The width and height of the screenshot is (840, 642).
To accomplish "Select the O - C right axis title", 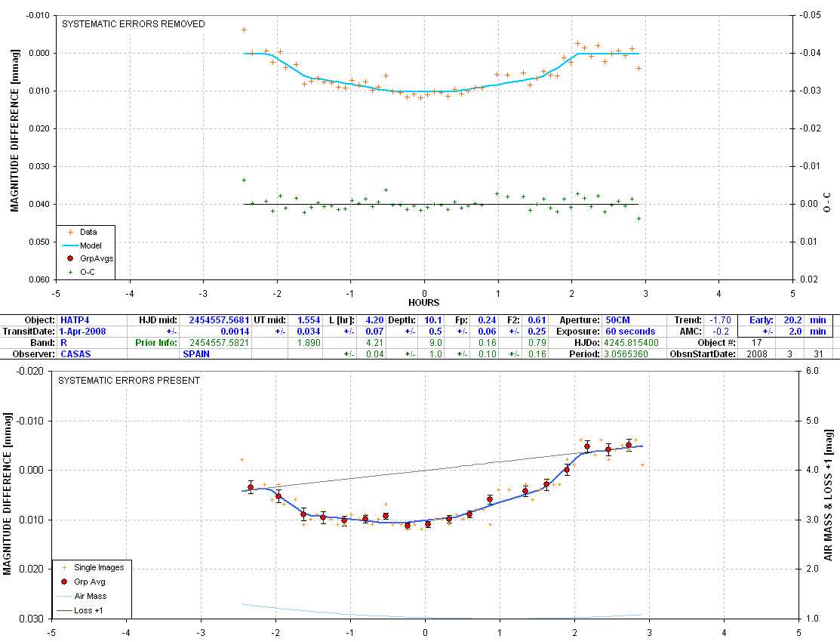I will pyautogui.click(x=827, y=202).
